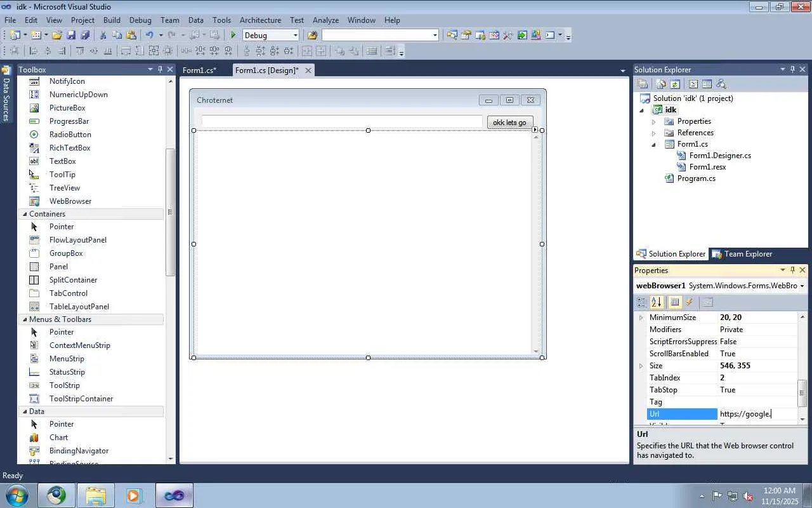
Task: Click the New Project toolbar icon
Action: (x=15, y=36)
